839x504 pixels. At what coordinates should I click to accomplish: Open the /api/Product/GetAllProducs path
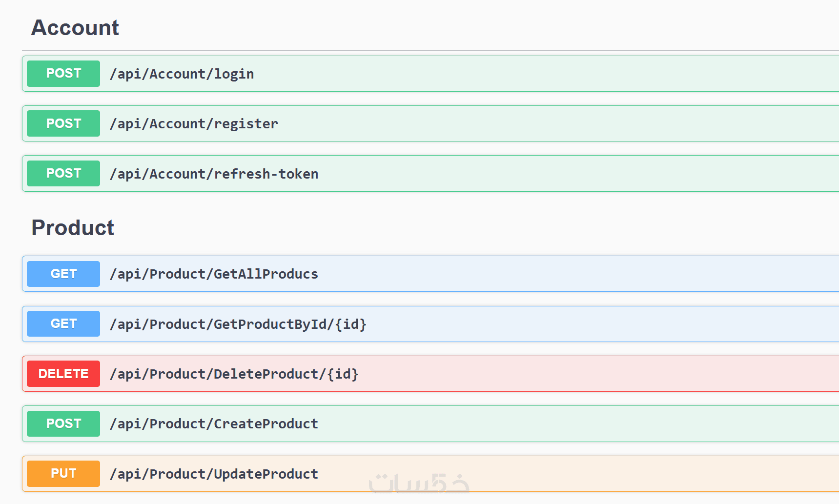click(x=214, y=274)
